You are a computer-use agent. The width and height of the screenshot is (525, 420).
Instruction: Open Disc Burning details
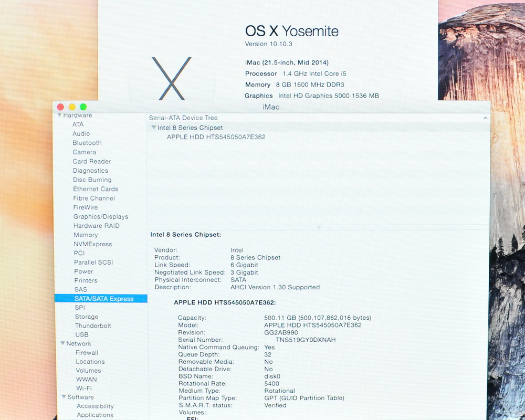click(x=92, y=180)
